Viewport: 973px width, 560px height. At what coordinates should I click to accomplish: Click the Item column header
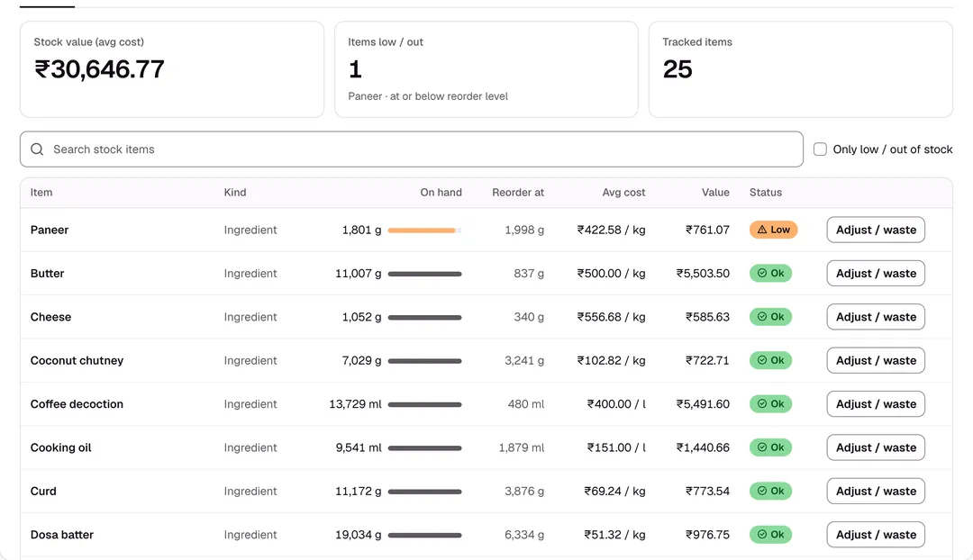41,193
